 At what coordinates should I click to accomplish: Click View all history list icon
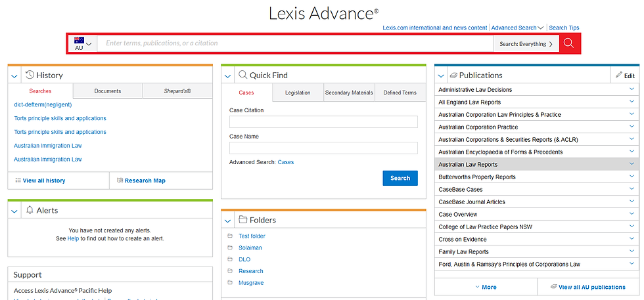tap(18, 180)
